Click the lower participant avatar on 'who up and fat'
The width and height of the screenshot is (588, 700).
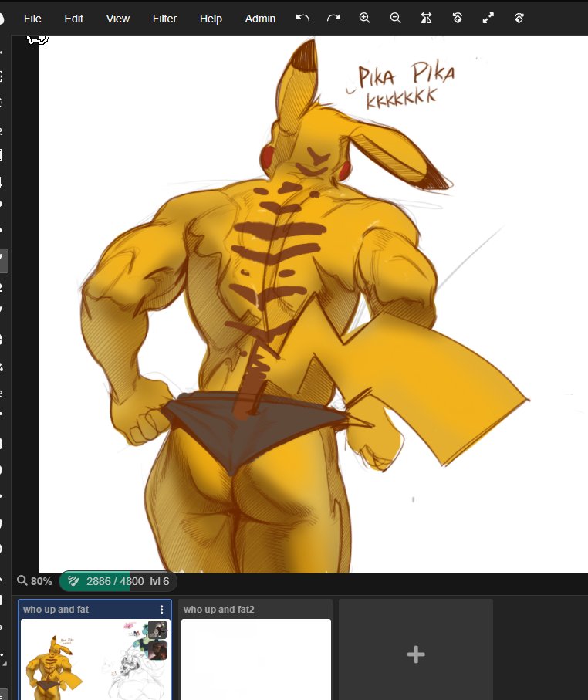pos(157,650)
